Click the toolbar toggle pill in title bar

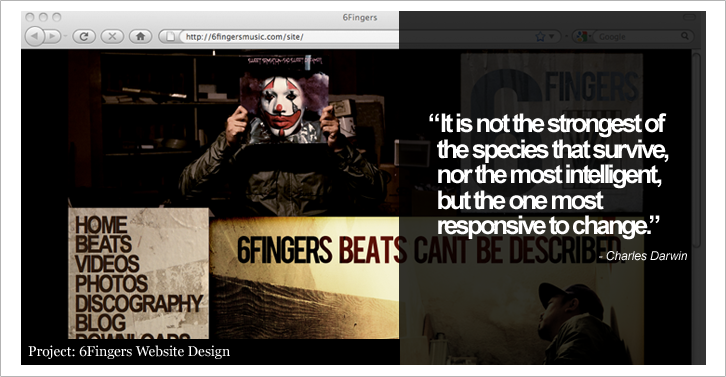click(x=689, y=17)
